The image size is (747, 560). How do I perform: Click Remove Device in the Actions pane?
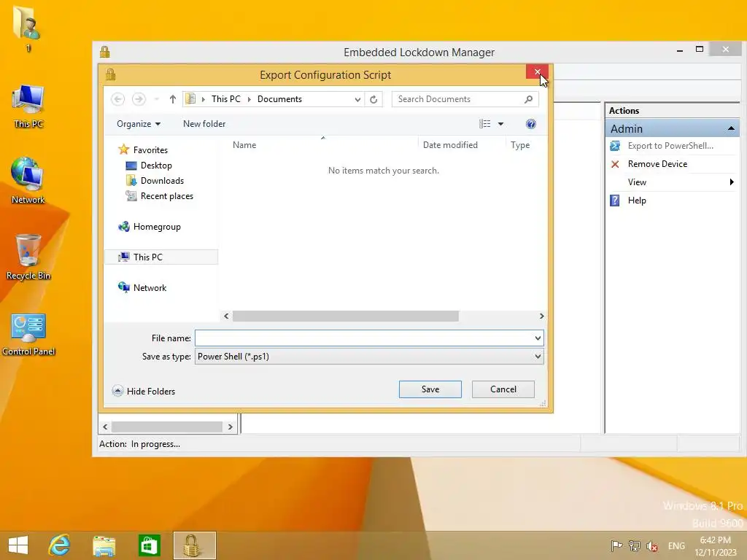(x=657, y=164)
